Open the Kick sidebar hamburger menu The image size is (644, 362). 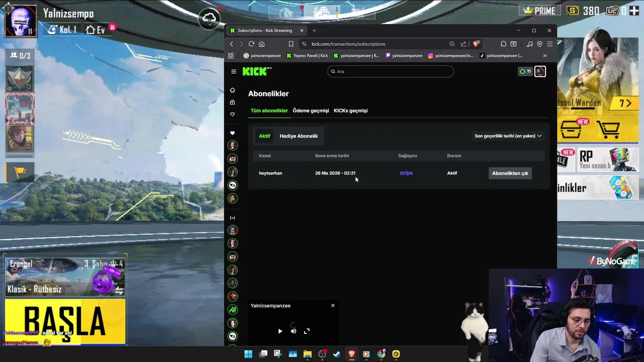click(233, 71)
